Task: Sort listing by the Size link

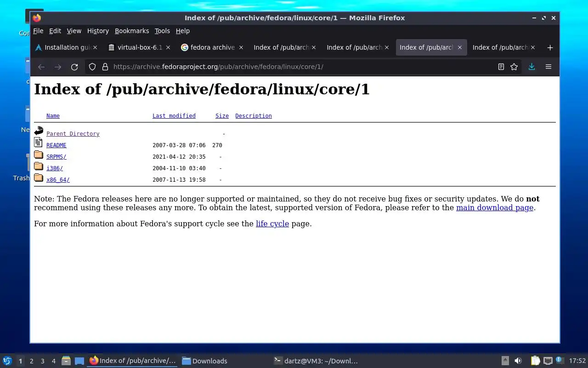Action: (x=222, y=116)
